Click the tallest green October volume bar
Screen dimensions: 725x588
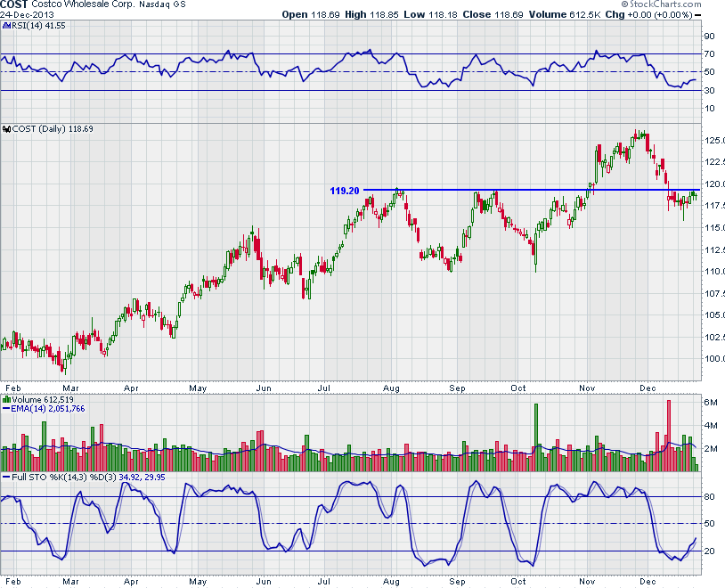click(536, 437)
